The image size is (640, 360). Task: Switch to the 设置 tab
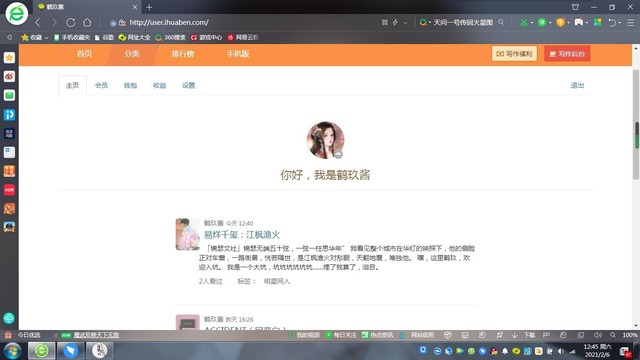coord(188,85)
